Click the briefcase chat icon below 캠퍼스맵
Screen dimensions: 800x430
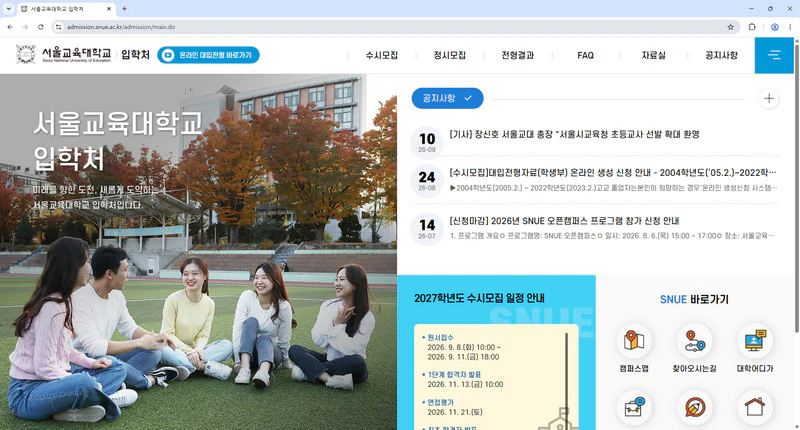[x=634, y=407]
